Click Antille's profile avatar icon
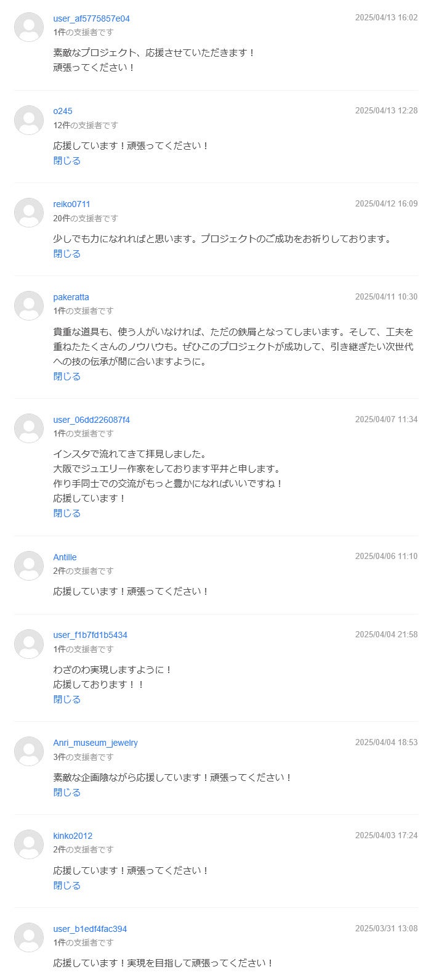The width and height of the screenshot is (431, 980). coord(29,566)
